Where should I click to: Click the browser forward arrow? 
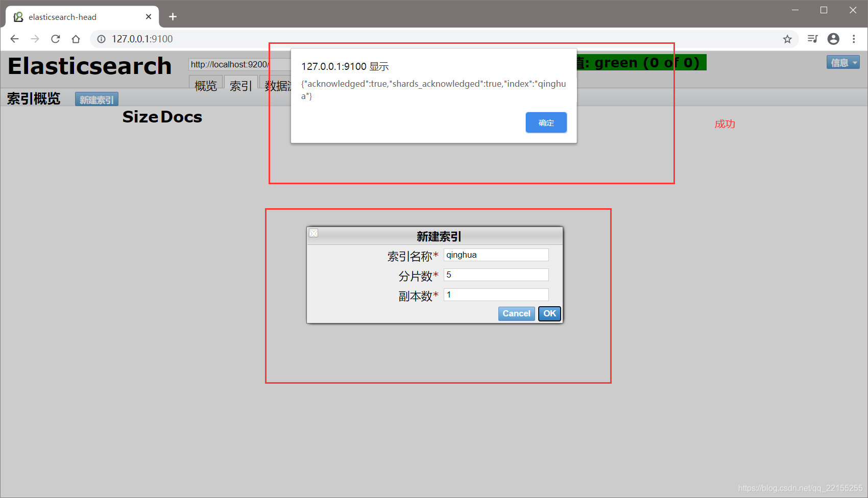pos(35,39)
